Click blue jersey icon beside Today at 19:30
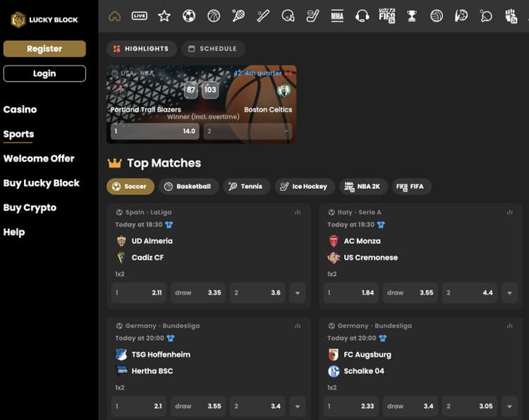This screenshot has width=529, height=420. 381,225
